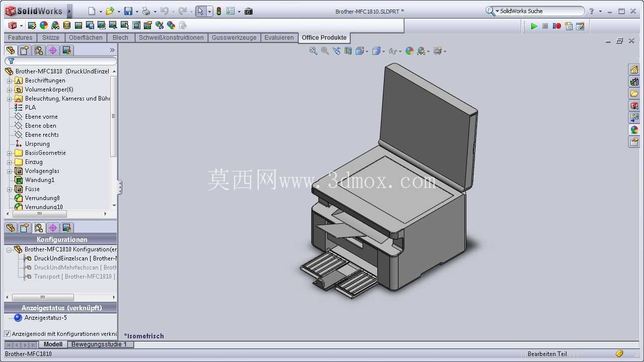Viewport: 644px width, 362px height.
Task: Click the New document icon
Action: tap(92, 11)
